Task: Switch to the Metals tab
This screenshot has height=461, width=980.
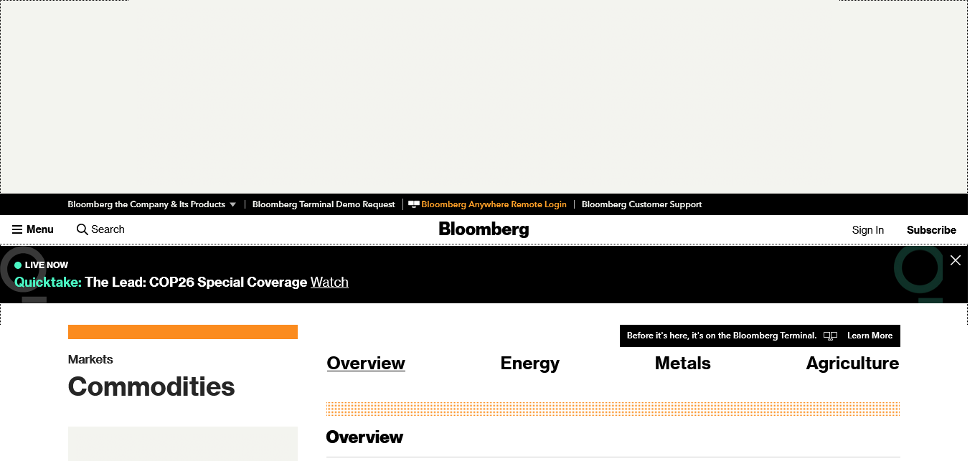Action: coord(682,363)
